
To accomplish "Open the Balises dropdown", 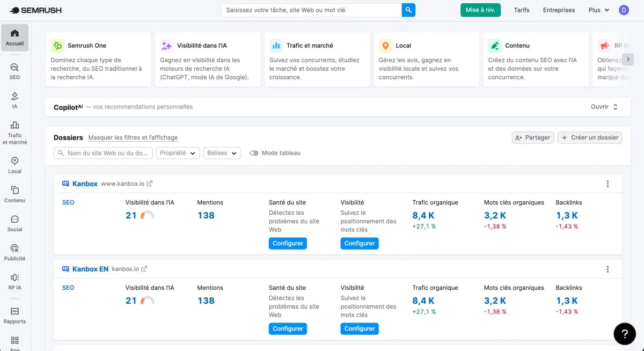I will (222, 152).
